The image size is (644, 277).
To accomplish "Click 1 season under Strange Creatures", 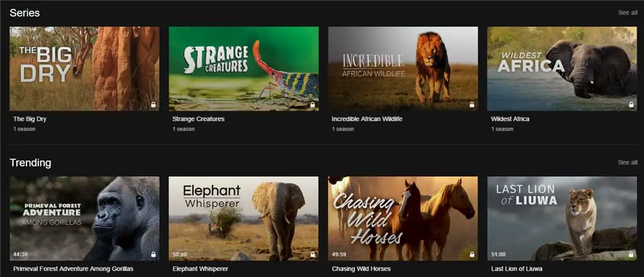I will click(x=184, y=129).
